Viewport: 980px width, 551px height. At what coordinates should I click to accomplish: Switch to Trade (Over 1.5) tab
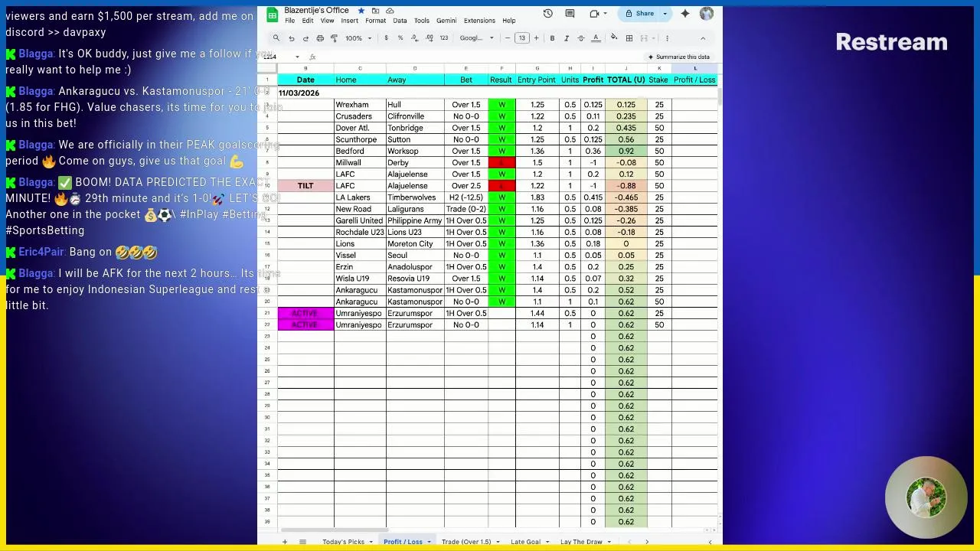[465, 542]
